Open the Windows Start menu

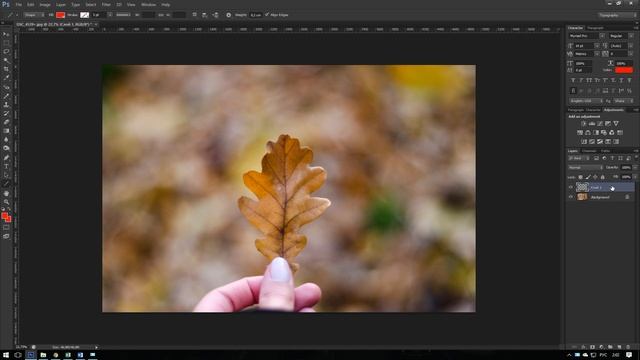pos(6,355)
